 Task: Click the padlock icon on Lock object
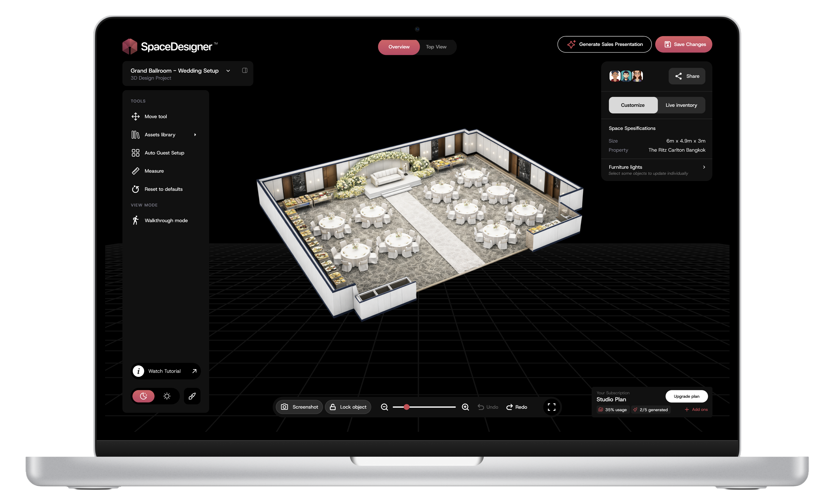coord(333,407)
